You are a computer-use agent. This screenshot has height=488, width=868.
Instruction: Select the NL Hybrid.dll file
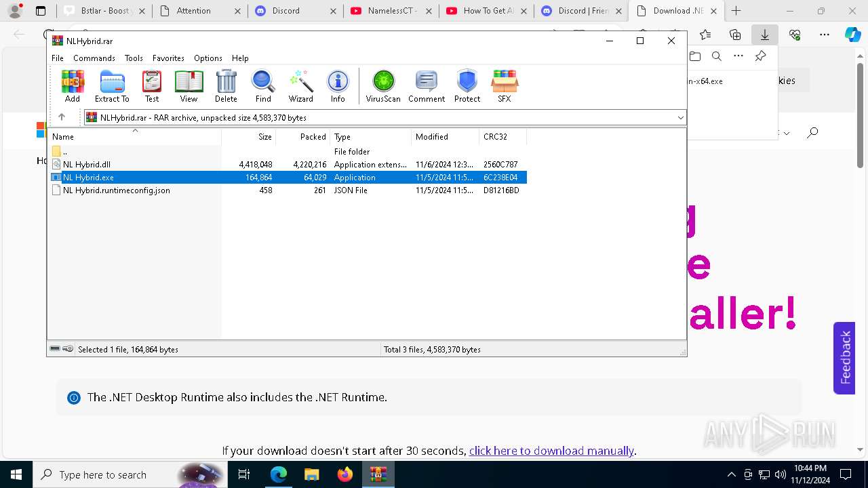[x=87, y=165]
